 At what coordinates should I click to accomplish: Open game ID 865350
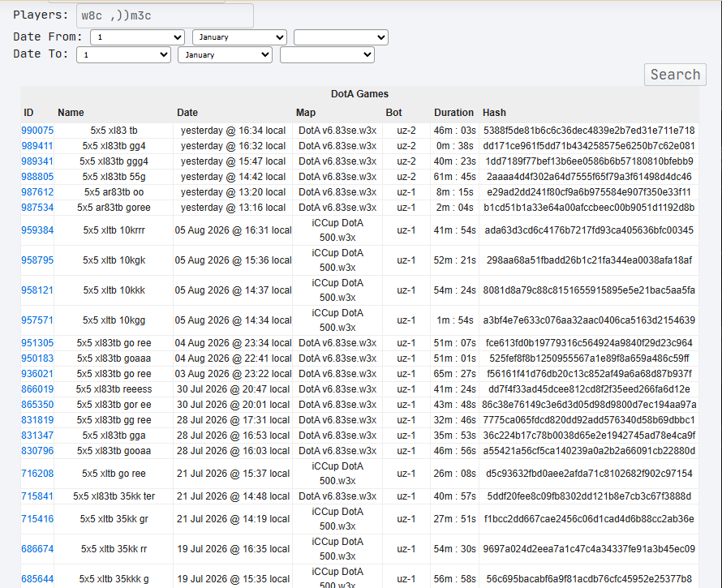tap(37, 405)
